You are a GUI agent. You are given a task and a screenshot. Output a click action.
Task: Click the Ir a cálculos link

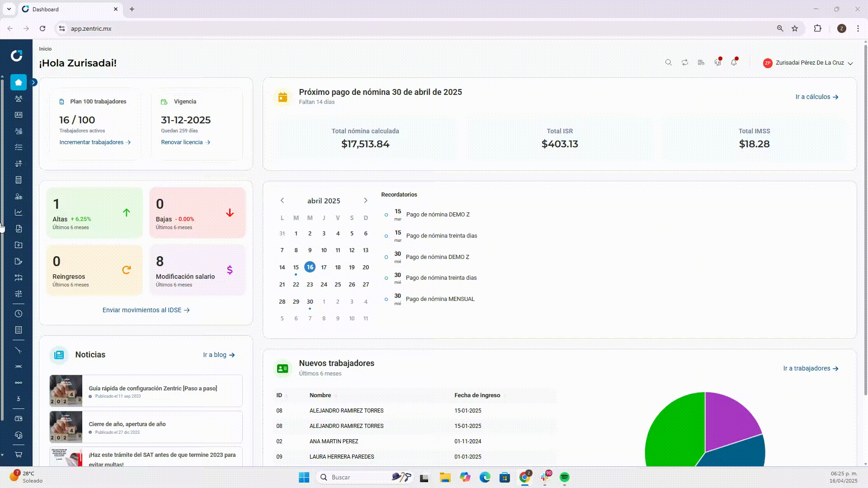[817, 97]
